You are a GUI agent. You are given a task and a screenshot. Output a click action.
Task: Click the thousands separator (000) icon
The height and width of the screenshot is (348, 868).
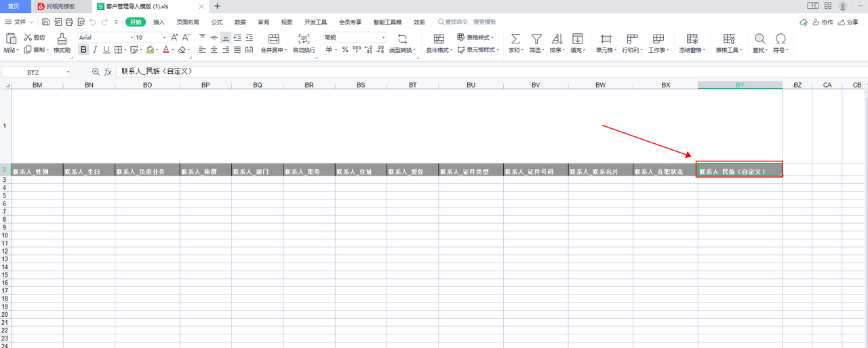click(x=357, y=50)
